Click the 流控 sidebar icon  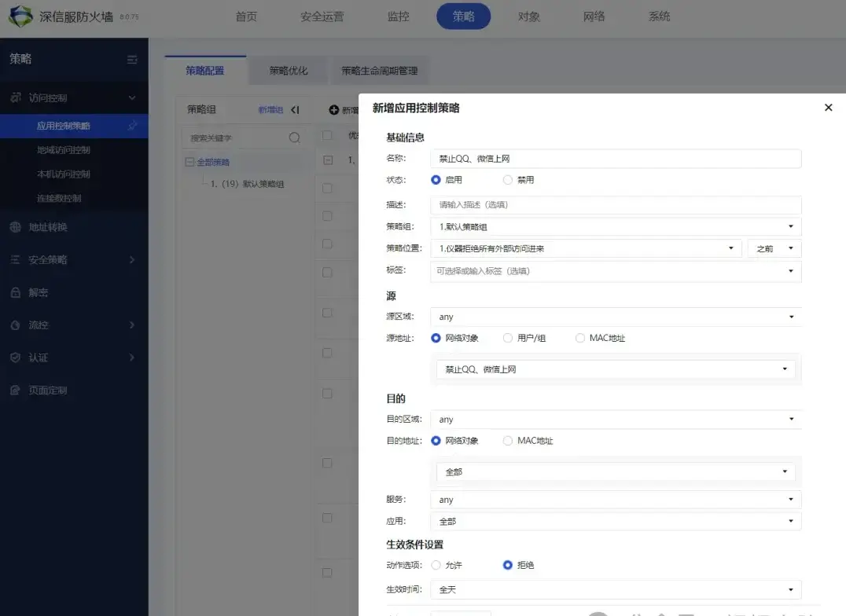click(16, 325)
